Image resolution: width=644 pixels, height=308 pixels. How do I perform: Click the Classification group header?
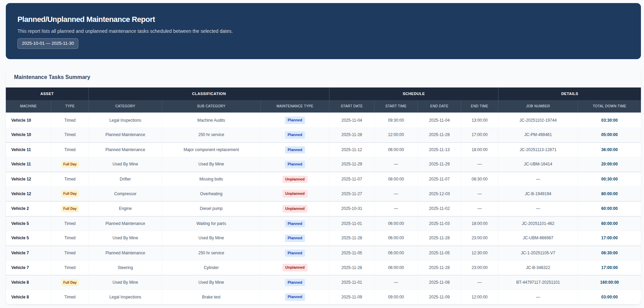point(209,94)
